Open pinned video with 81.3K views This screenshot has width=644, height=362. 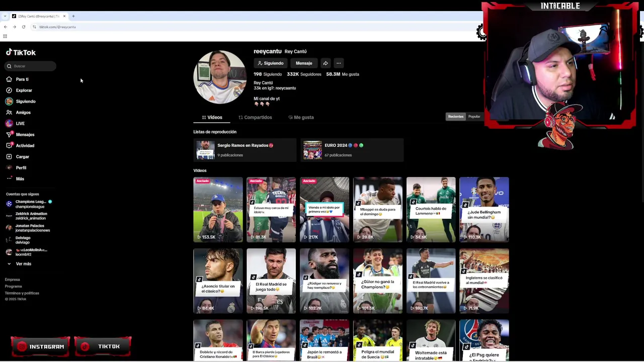coord(271,209)
